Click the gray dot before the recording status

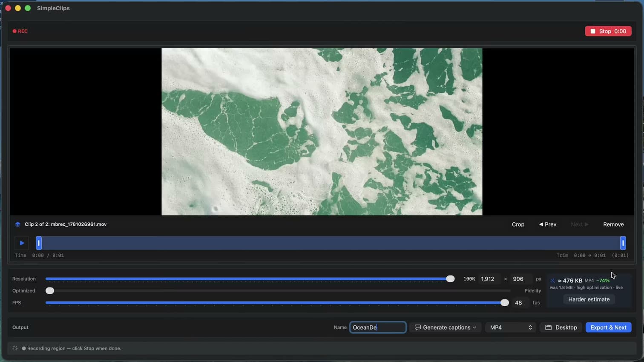[24, 348]
